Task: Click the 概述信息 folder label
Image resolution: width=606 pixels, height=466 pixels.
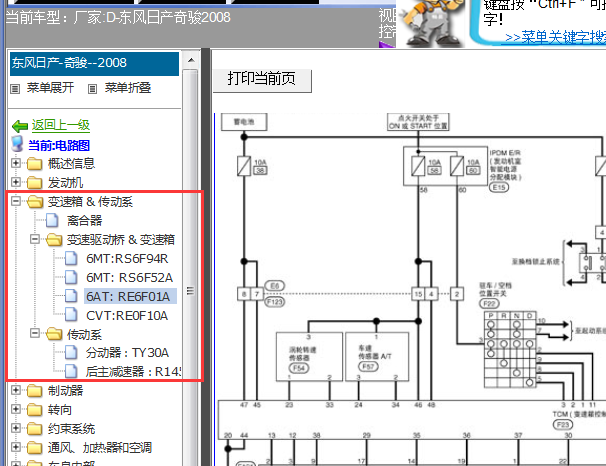Action: (71, 163)
